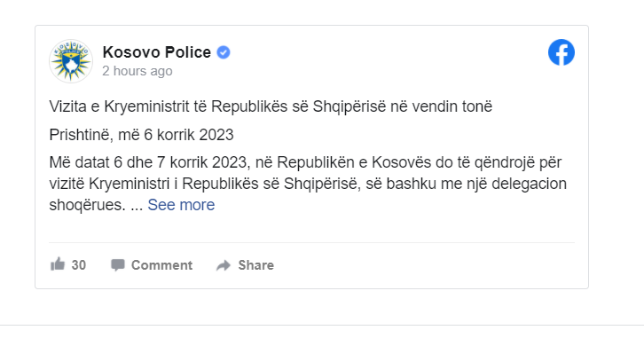Click the 'Prishtinë, më 6 korrik 2023' line
644x346 pixels.
click(x=141, y=135)
